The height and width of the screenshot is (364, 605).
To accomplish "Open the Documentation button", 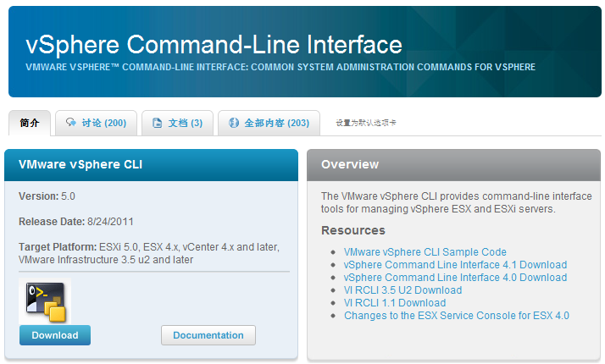I will [x=208, y=335].
